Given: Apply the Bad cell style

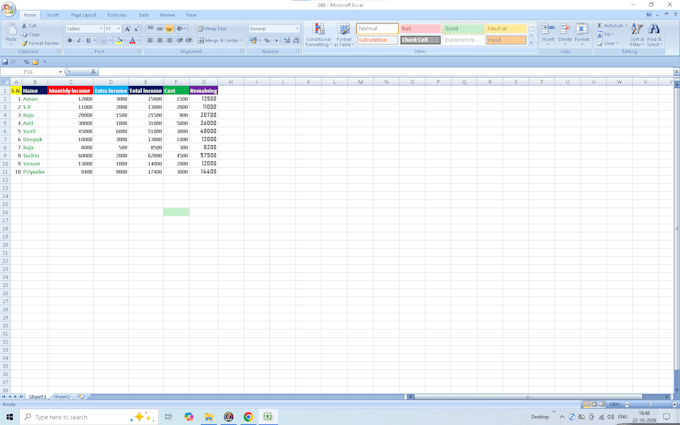Looking at the screenshot, I should click(x=420, y=29).
